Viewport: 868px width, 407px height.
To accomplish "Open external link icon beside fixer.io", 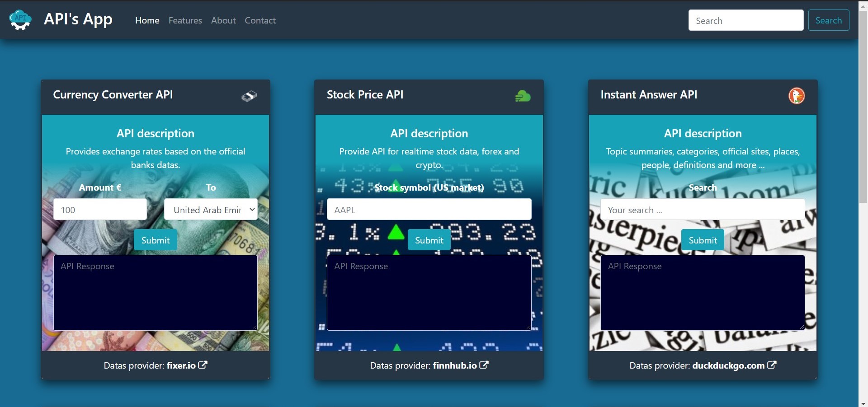I will coord(203,365).
